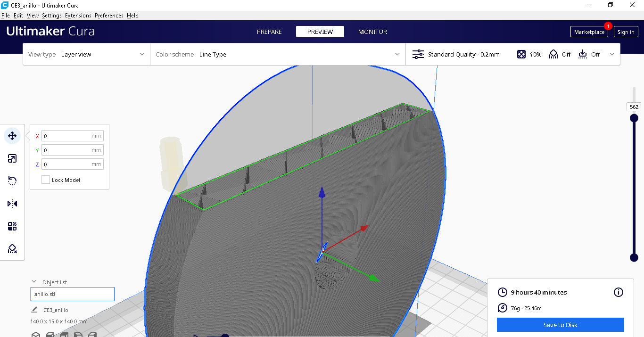
Task: Switch to right side view icon
Action: 92,335
